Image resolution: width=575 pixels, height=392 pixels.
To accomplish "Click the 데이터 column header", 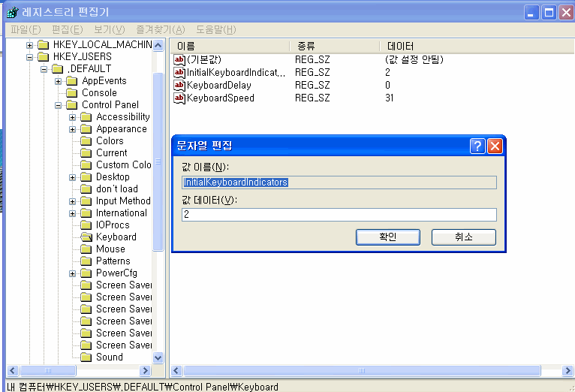I will point(477,47).
